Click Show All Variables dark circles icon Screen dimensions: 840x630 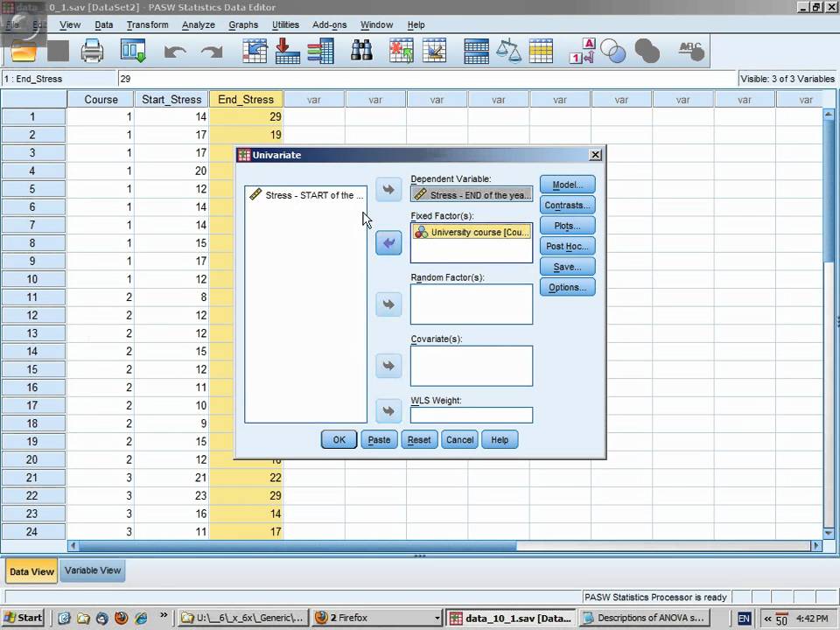(x=647, y=52)
